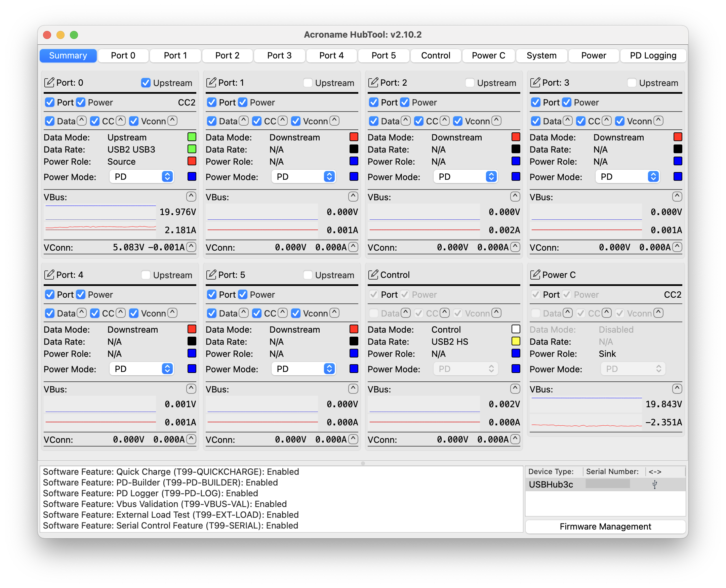
Task: Click the CC caret icon in Port 2
Action: pos(444,121)
